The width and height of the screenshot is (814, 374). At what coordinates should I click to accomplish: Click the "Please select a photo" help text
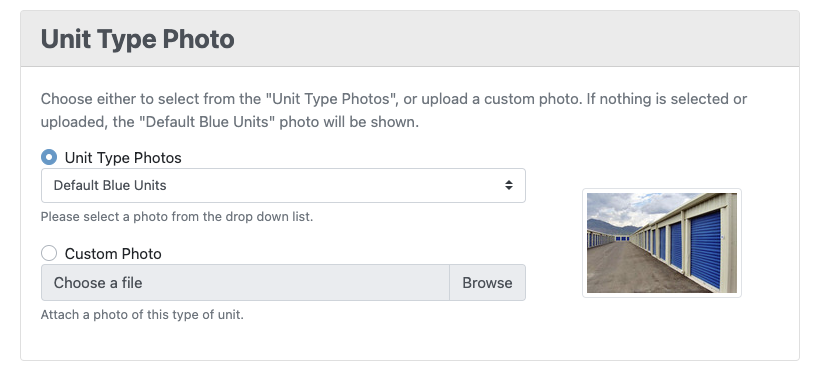pyautogui.click(x=177, y=217)
